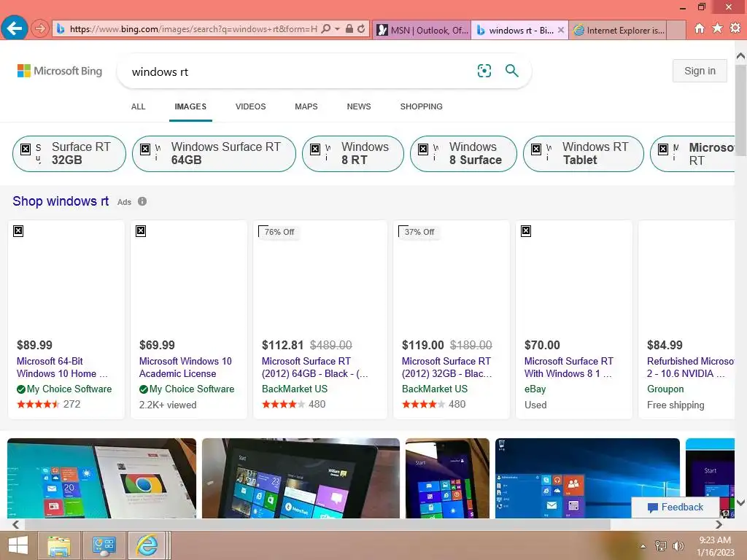Open visual search camera icon

coord(484,71)
